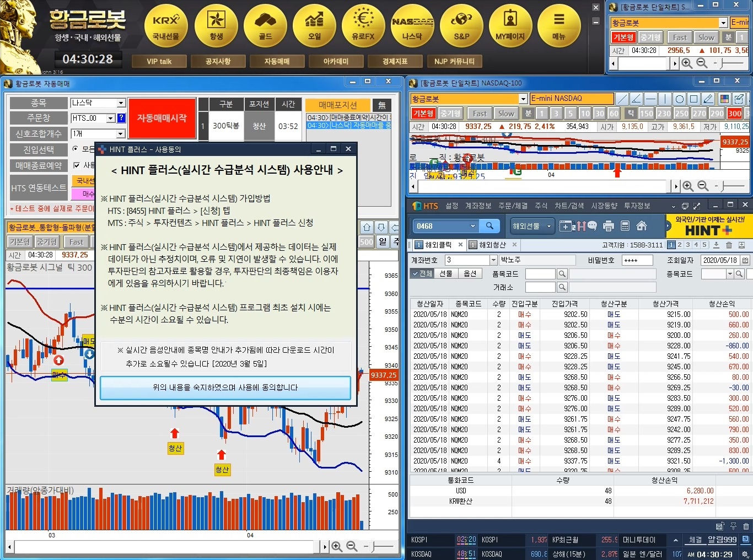Open the 나스닥 gold icon
This screenshot has width=753, height=560.
click(x=412, y=26)
